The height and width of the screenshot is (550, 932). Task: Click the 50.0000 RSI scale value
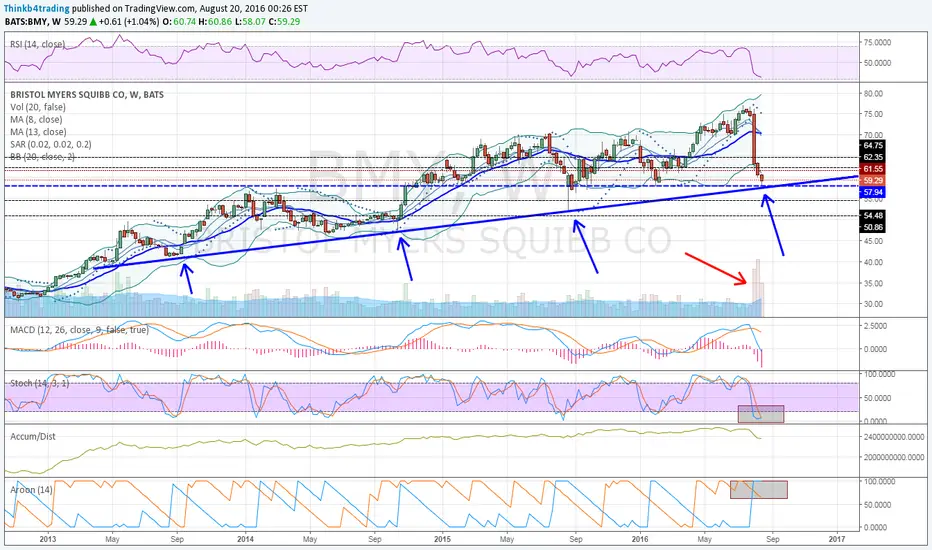coord(877,62)
